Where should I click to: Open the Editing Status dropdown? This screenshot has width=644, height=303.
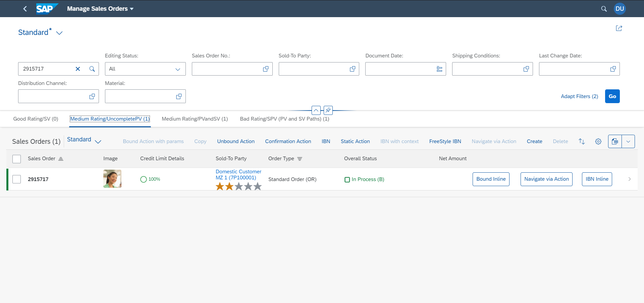(x=177, y=69)
